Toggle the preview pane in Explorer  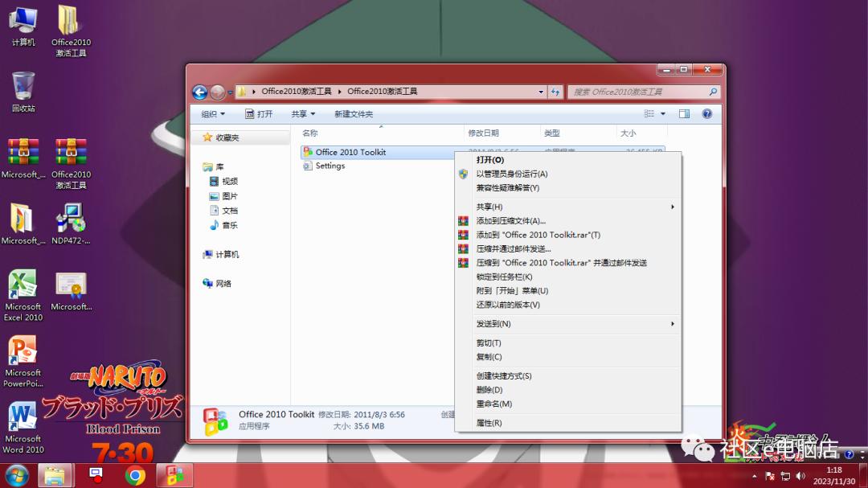684,113
